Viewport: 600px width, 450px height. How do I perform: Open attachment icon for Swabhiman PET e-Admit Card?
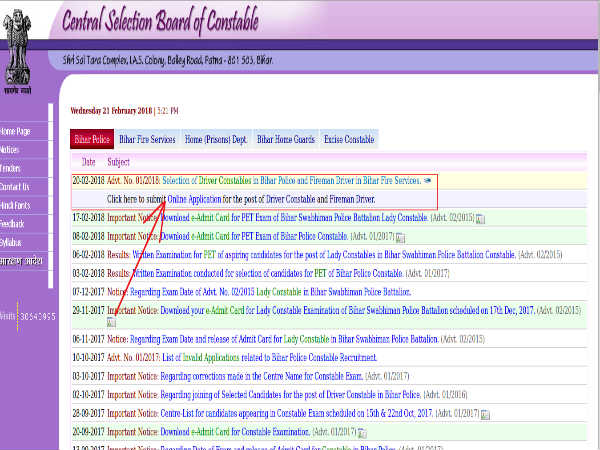pyautogui.click(x=480, y=219)
